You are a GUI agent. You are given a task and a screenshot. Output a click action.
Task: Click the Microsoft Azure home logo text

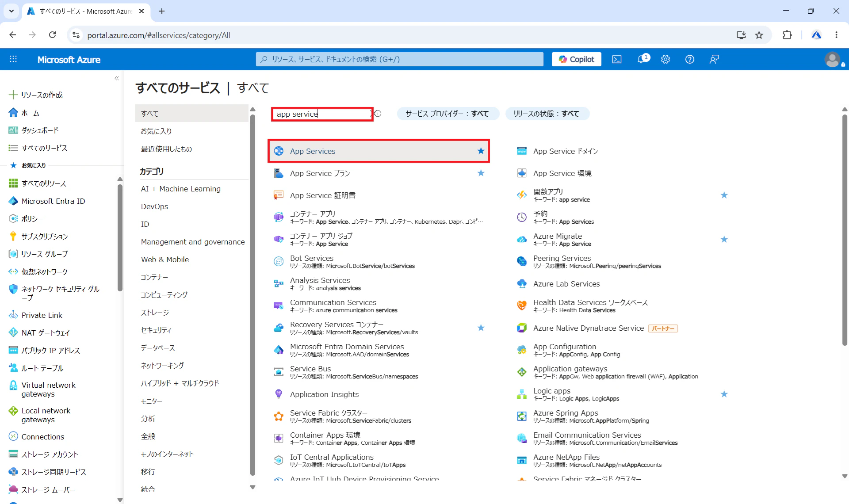(69, 60)
